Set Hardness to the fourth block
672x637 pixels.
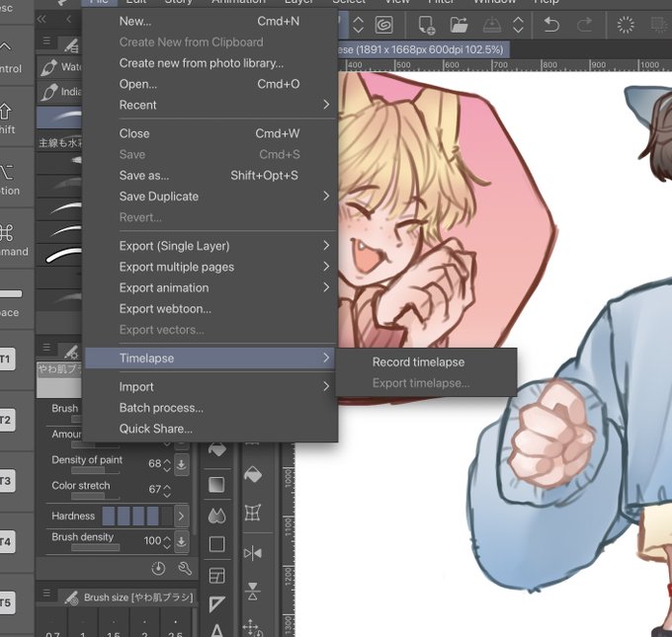pyautogui.click(x=152, y=516)
